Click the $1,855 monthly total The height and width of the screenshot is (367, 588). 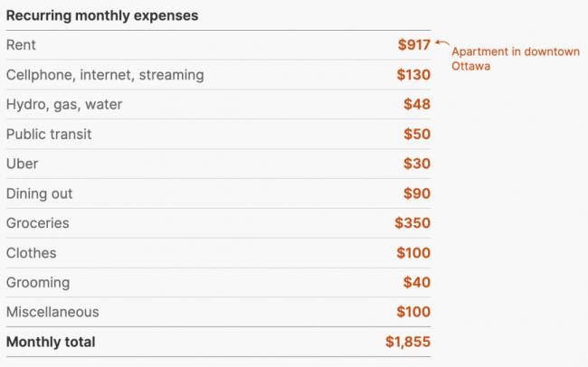[408, 343]
